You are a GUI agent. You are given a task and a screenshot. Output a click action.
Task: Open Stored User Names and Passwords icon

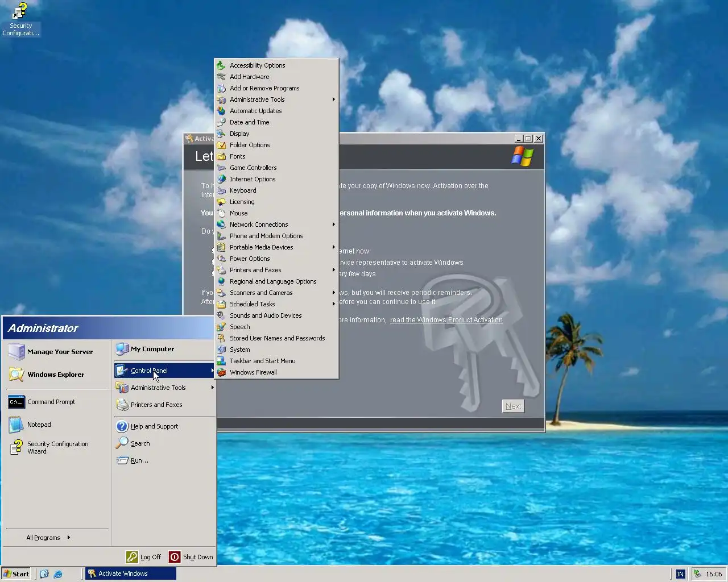pos(221,338)
